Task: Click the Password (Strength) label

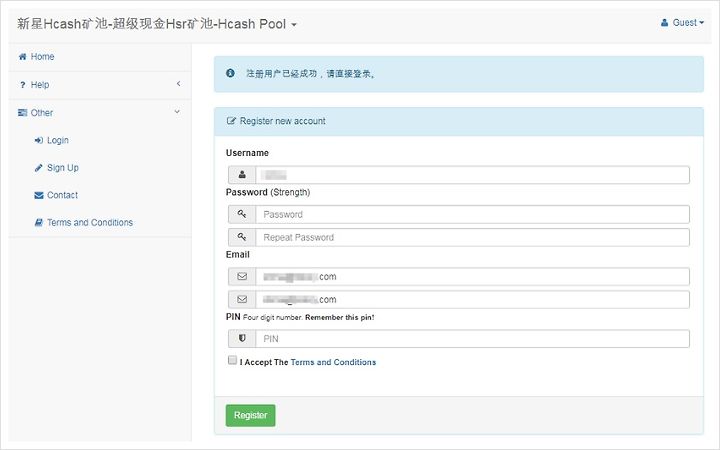Action: (268, 192)
